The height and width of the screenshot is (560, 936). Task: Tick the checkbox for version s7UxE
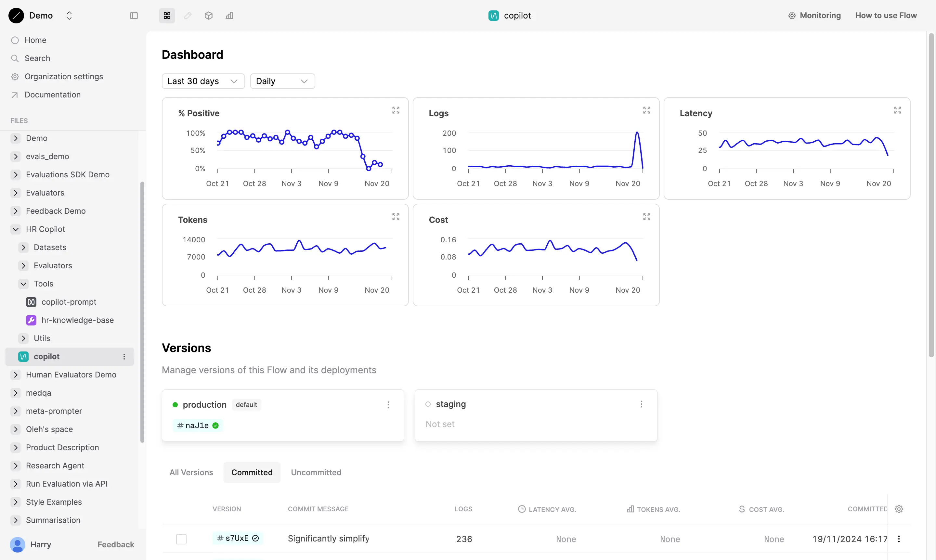coord(181,539)
